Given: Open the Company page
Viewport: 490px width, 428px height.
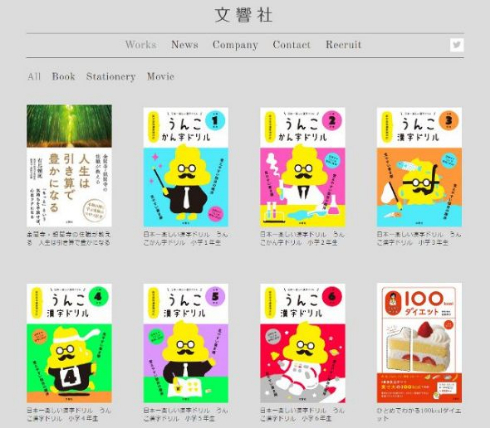Looking at the screenshot, I should pyautogui.click(x=235, y=45).
